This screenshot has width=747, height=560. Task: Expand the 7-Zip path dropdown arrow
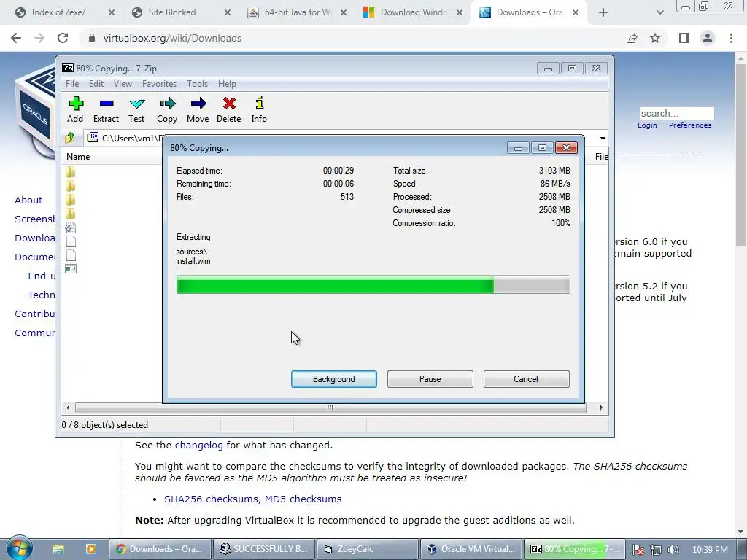(603, 139)
